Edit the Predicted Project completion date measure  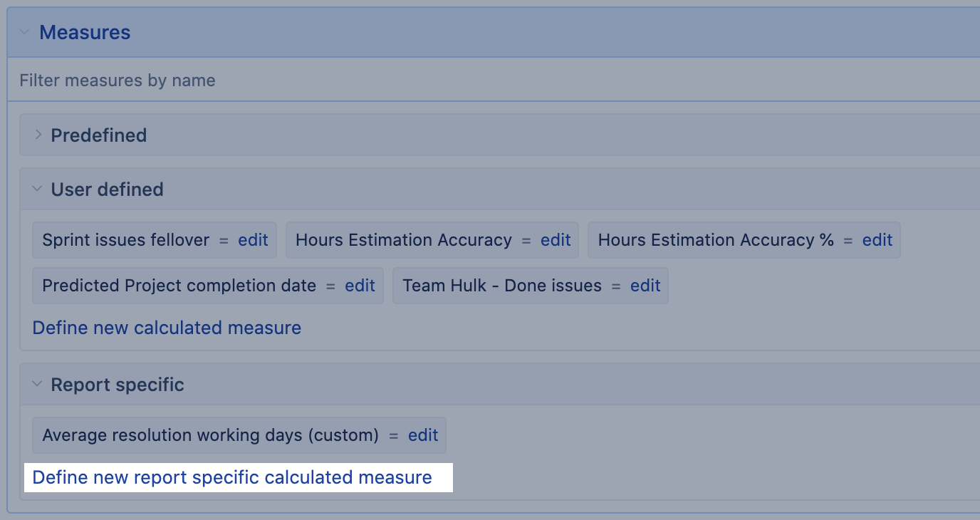[360, 286]
